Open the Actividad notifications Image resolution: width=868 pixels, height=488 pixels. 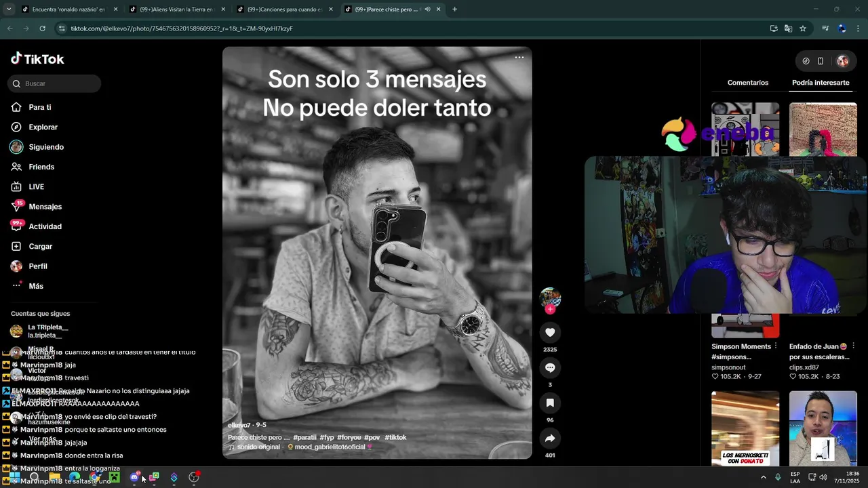tap(45, 226)
